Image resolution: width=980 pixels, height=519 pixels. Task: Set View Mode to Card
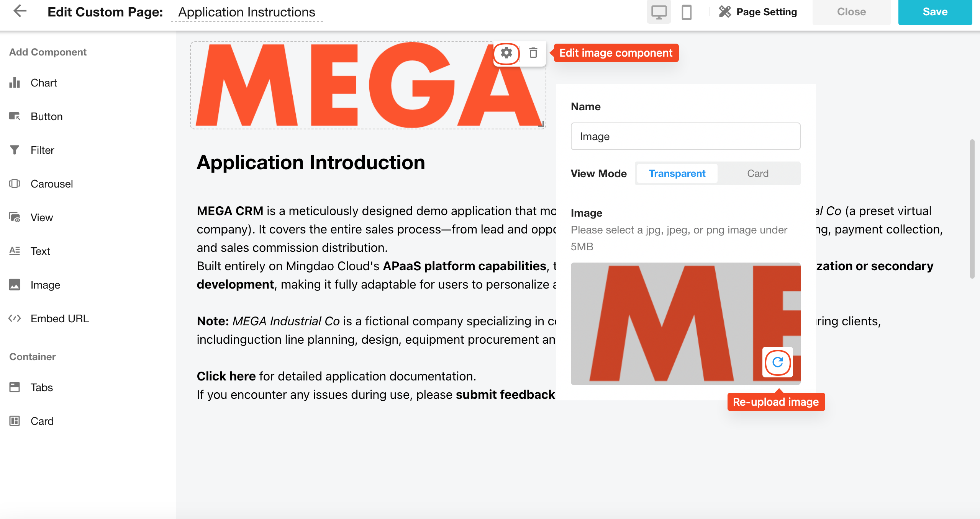758,173
